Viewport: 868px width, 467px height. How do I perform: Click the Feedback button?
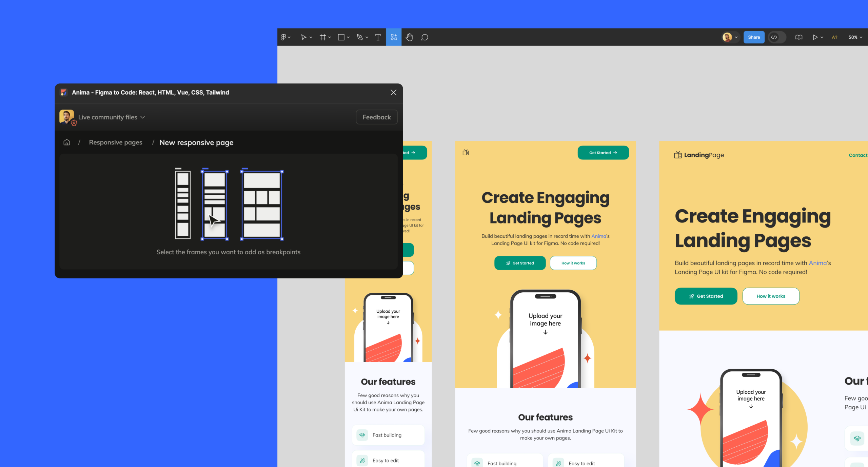click(x=376, y=117)
